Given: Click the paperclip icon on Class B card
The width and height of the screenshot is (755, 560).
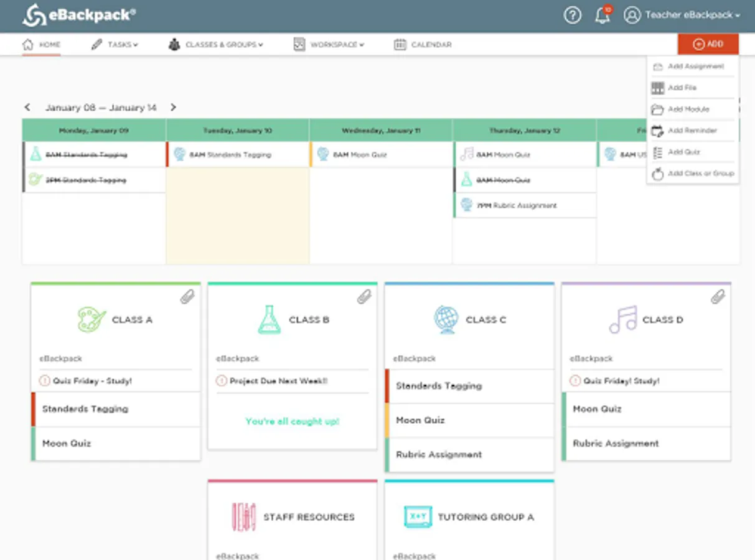Looking at the screenshot, I should click(364, 297).
